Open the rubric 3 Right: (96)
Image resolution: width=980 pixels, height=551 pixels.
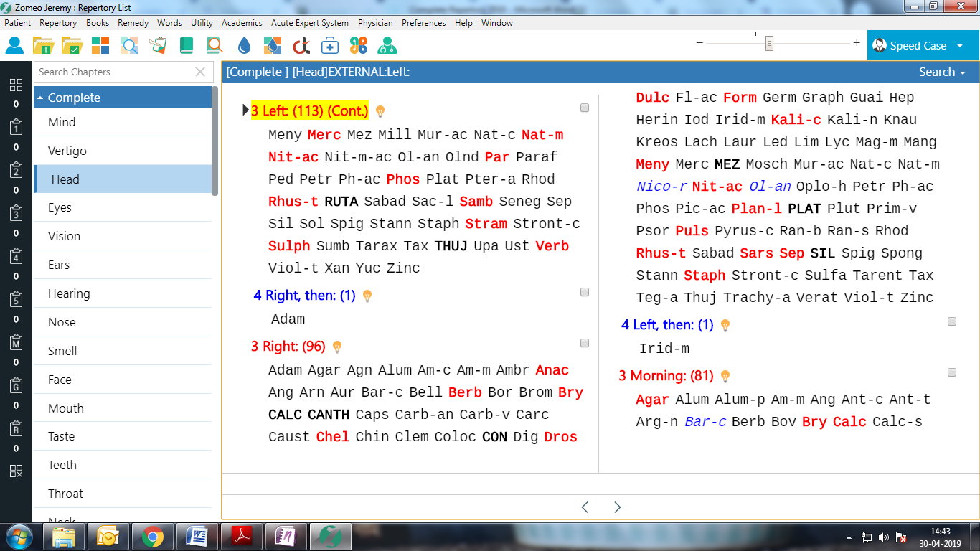[x=288, y=347]
